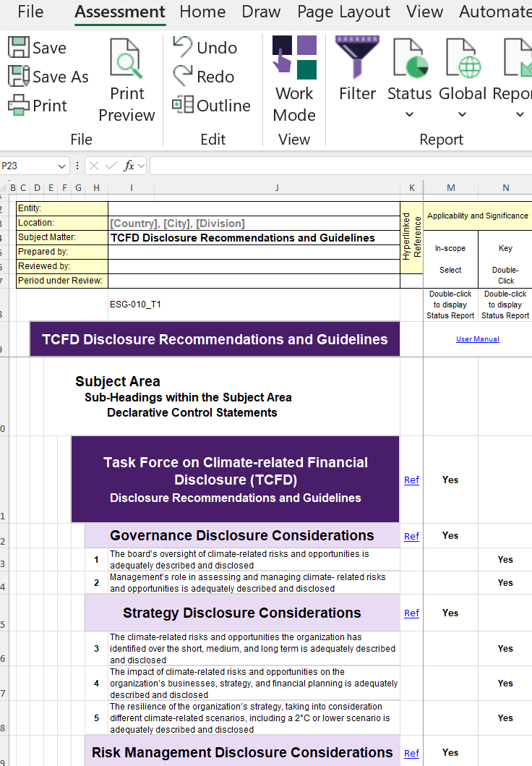Viewport: 532px width, 766px height.
Task: Click the Save As icon
Action: pos(19,77)
